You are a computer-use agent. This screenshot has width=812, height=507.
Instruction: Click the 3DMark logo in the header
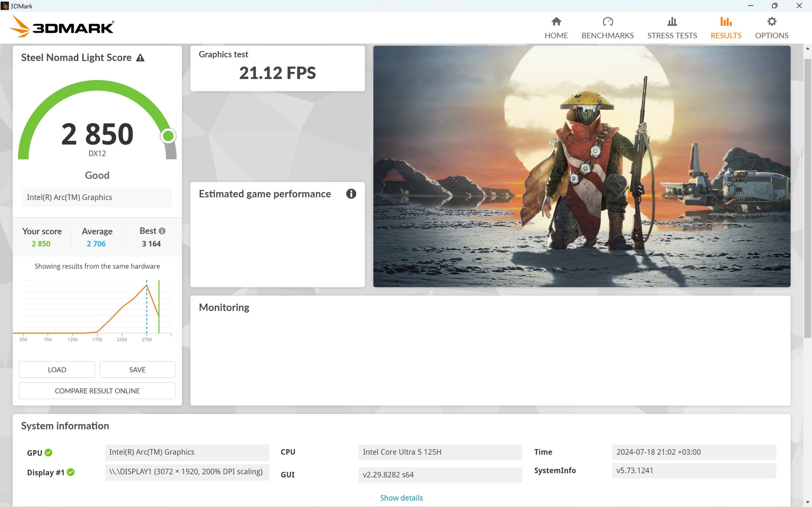(62, 27)
